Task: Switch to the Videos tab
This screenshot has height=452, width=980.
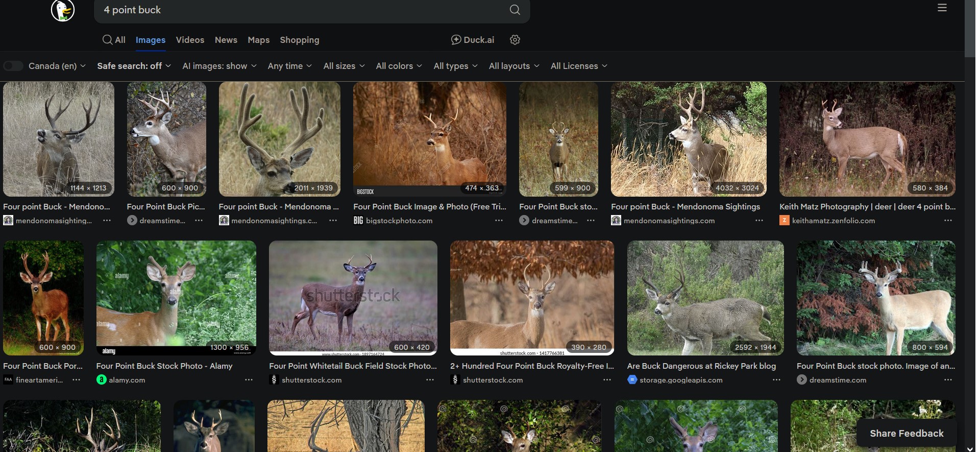Action: [190, 40]
